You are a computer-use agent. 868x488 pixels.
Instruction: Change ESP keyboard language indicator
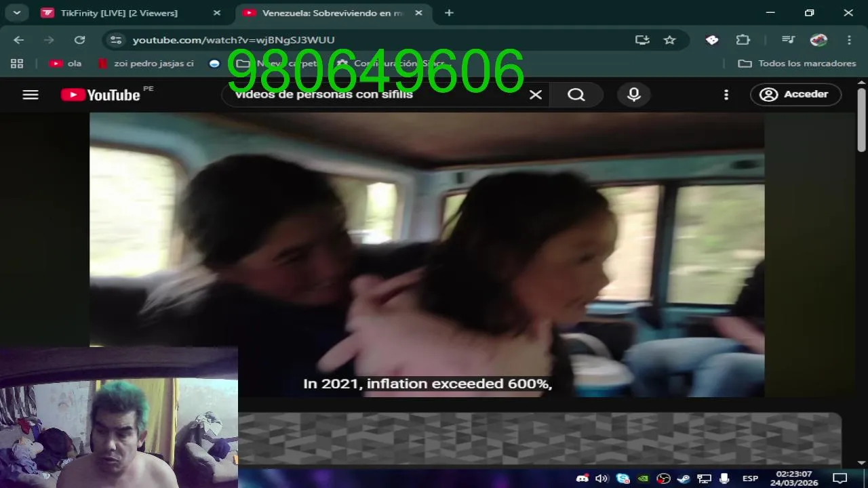point(750,479)
